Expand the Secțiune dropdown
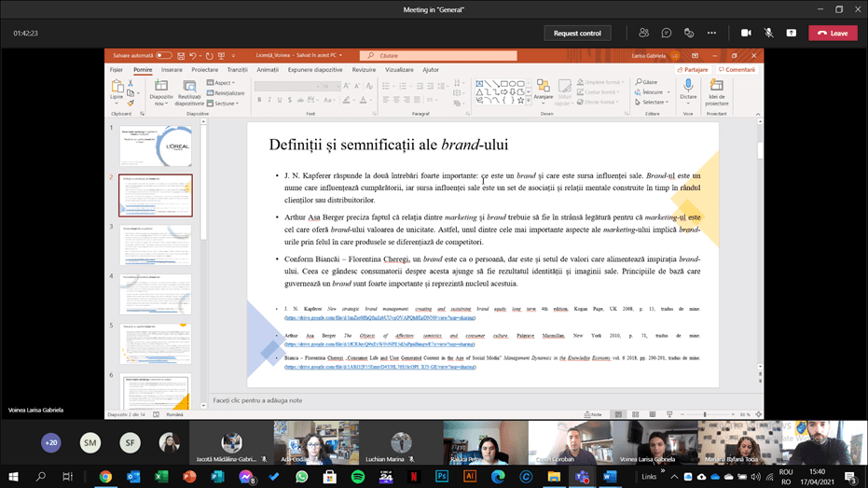 [225, 104]
